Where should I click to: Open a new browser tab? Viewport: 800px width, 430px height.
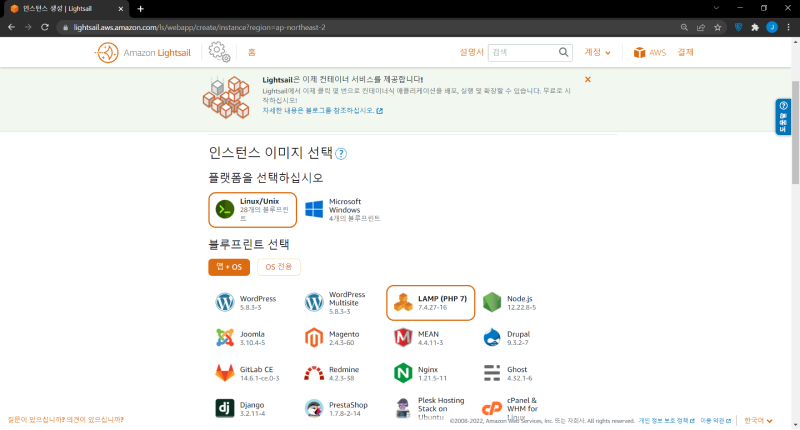coord(140,9)
